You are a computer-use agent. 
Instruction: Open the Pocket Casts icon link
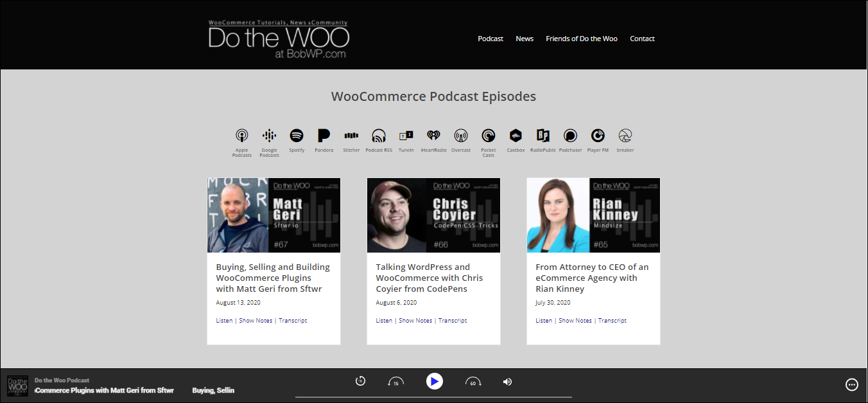coord(489,136)
